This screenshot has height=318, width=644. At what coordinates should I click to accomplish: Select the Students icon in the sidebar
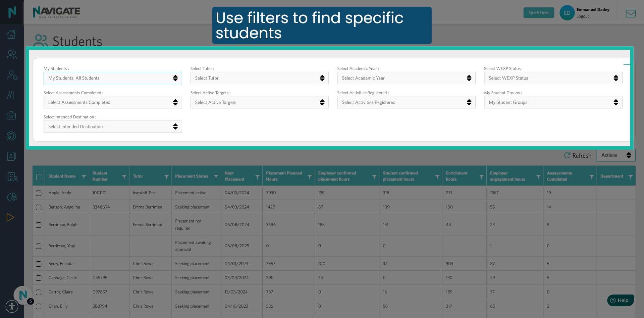coord(11,55)
